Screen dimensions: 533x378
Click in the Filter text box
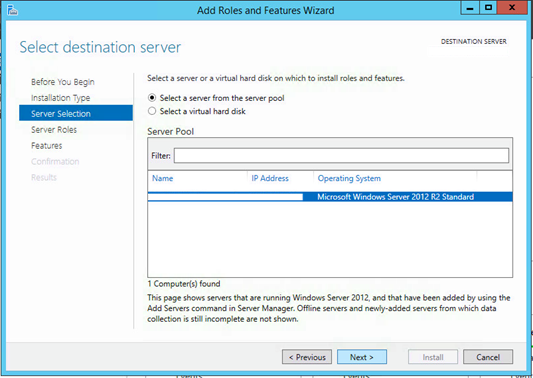(x=341, y=156)
